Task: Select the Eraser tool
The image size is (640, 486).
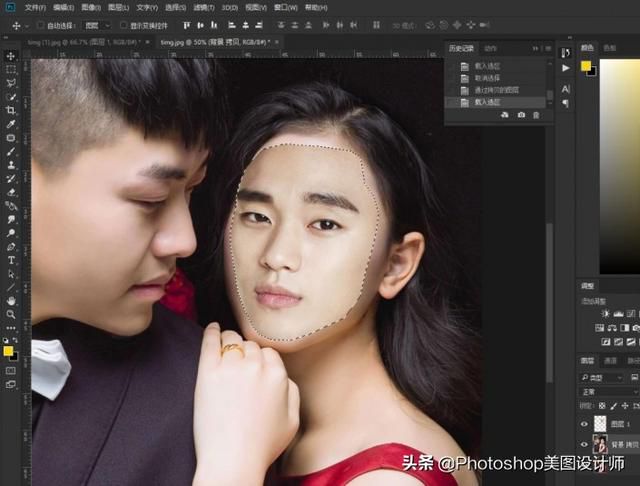Action: 11,192
